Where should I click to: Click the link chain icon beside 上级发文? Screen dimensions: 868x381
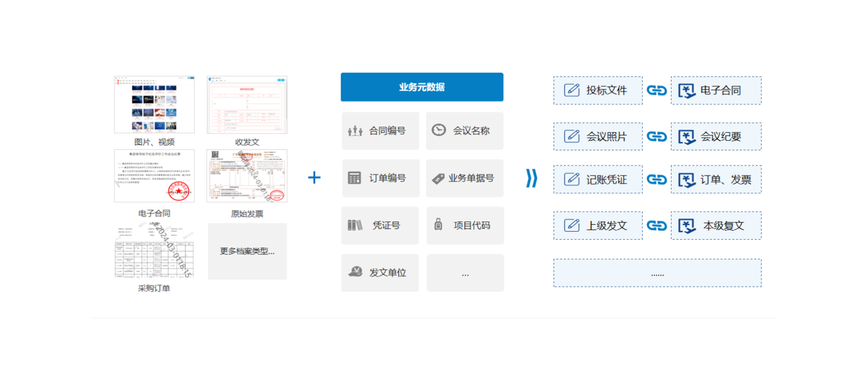pyautogui.click(x=656, y=226)
